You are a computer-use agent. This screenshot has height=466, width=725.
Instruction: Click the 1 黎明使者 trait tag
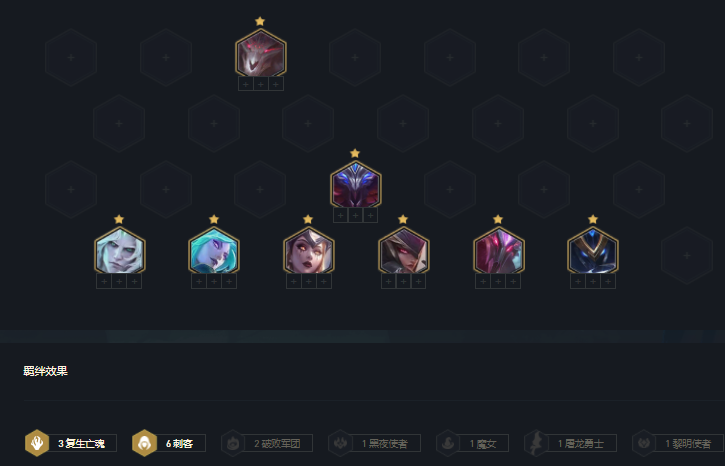689,443
